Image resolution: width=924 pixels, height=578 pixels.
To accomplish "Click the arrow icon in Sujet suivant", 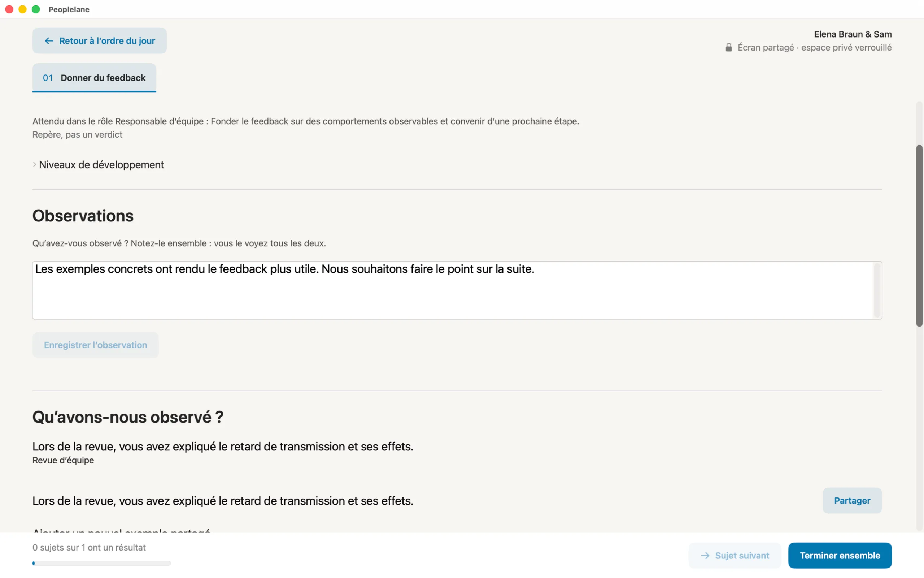I will tap(705, 556).
